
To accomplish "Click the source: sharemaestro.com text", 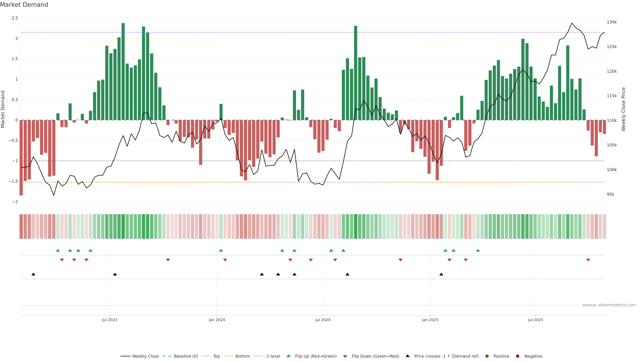I will [x=609, y=305].
